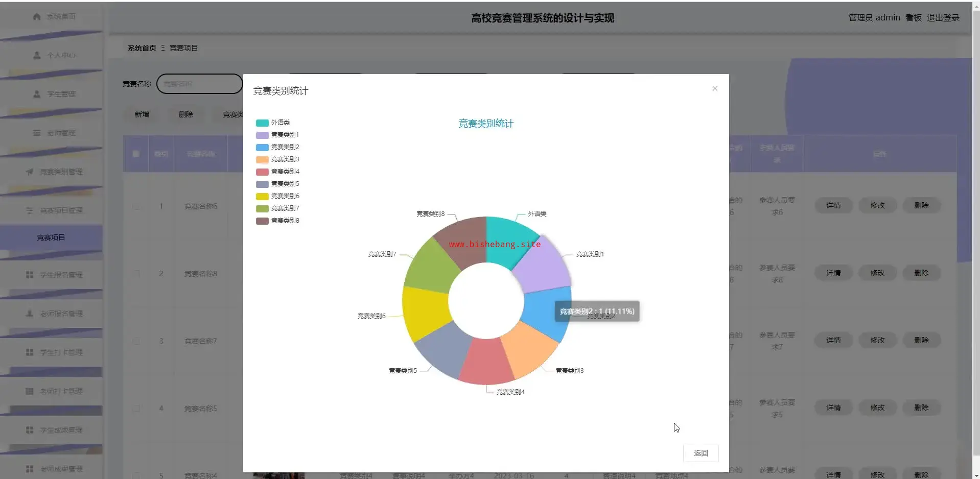Click the 删除 button in the table toolbar
This screenshot has width=980, height=479.
coord(186,114)
